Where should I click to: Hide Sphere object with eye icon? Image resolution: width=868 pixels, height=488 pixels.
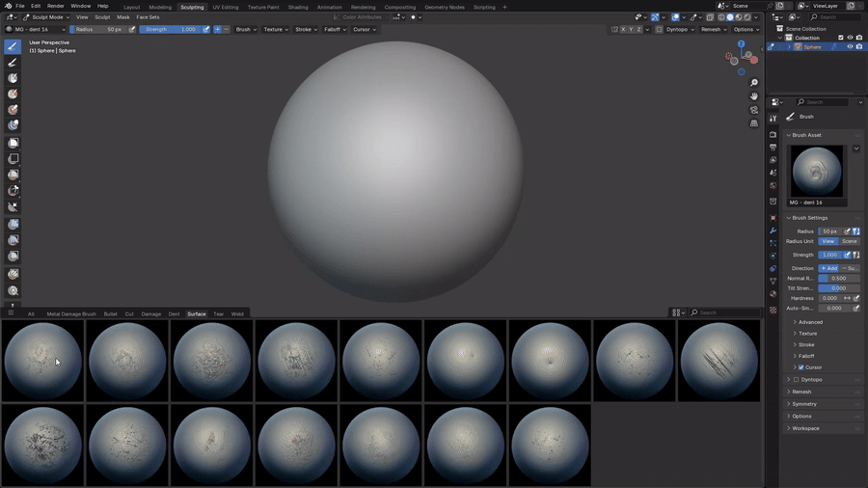tap(850, 47)
